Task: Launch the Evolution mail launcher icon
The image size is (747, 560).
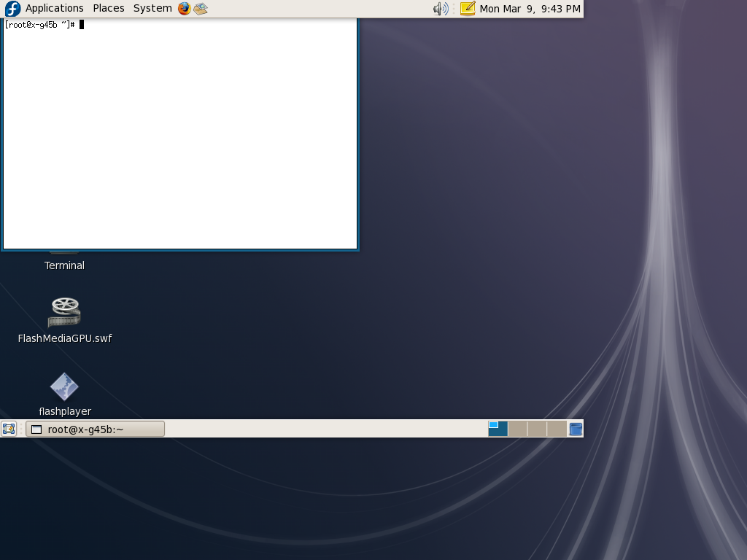Action: (201, 9)
